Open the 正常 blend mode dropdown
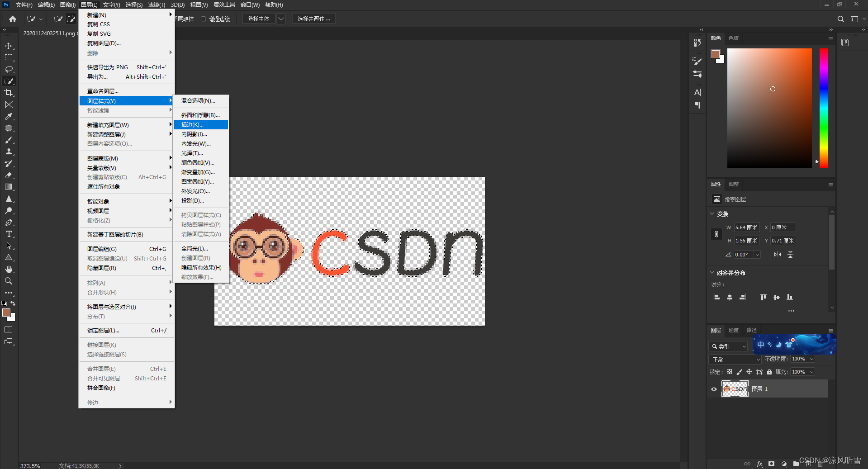868x469 pixels. [x=735, y=359]
